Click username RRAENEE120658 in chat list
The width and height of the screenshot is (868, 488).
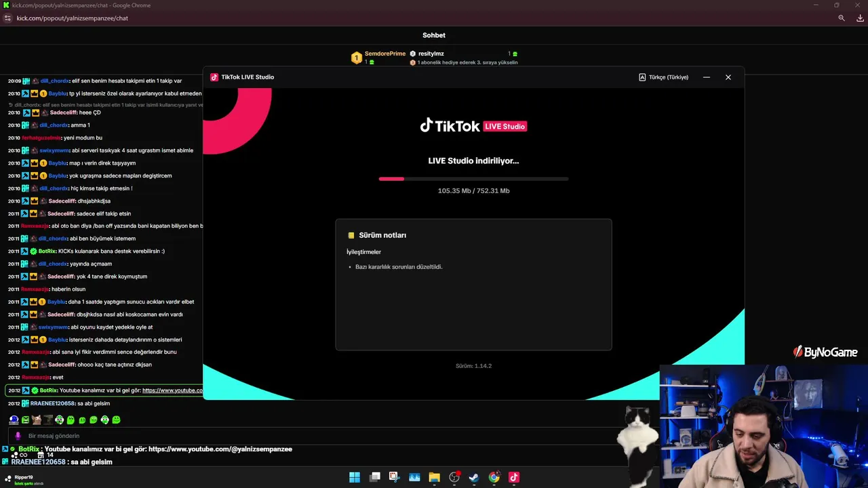click(54, 403)
